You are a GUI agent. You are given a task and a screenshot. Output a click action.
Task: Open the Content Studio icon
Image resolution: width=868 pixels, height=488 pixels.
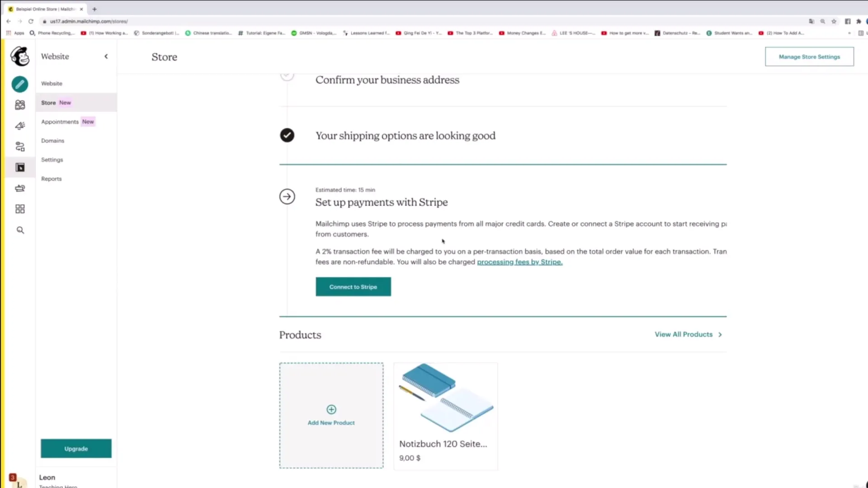point(20,188)
